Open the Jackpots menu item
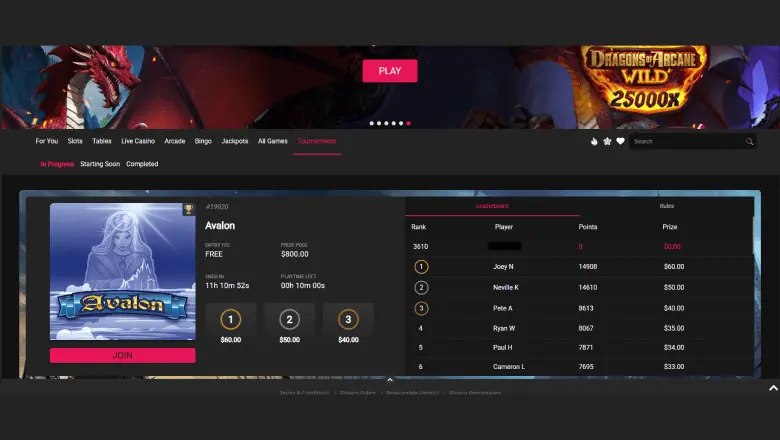Image resolution: width=780 pixels, height=440 pixels. [x=235, y=141]
